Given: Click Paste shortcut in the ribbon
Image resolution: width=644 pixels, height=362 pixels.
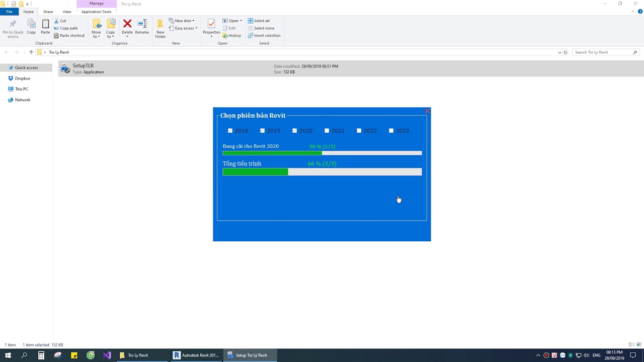Looking at the screenshot, I should pyautogui.click(x=69, y=36).
